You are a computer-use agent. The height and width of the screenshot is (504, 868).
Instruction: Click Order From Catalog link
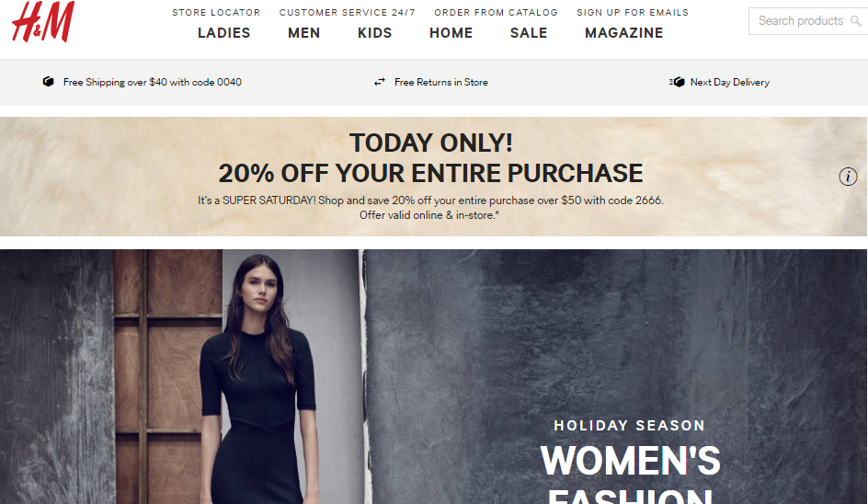(x=496, y=12)
